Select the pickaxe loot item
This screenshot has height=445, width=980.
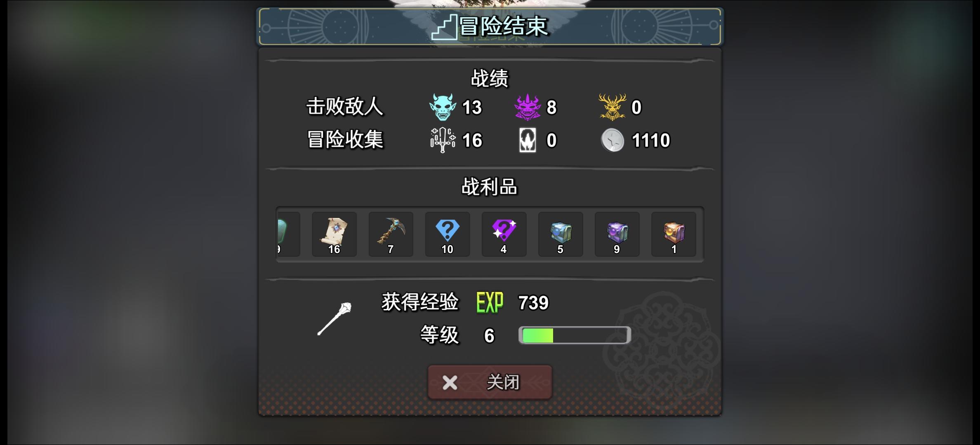391,234
